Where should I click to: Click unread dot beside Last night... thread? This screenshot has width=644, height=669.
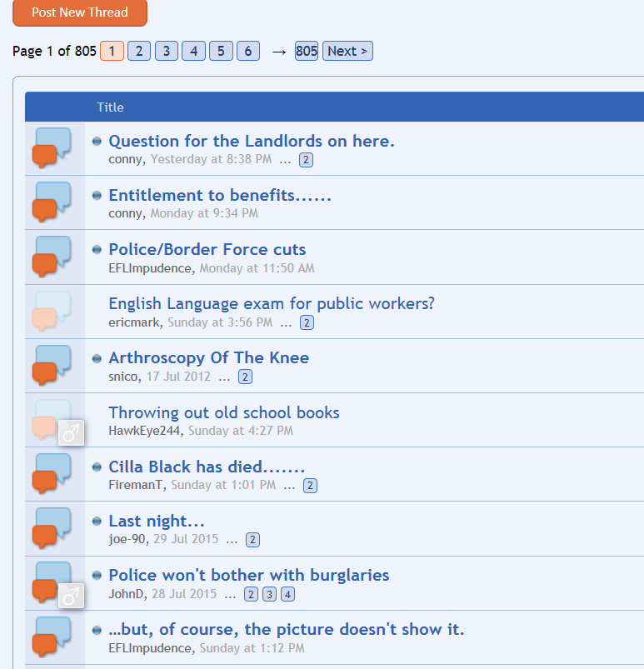coord(97,522)
